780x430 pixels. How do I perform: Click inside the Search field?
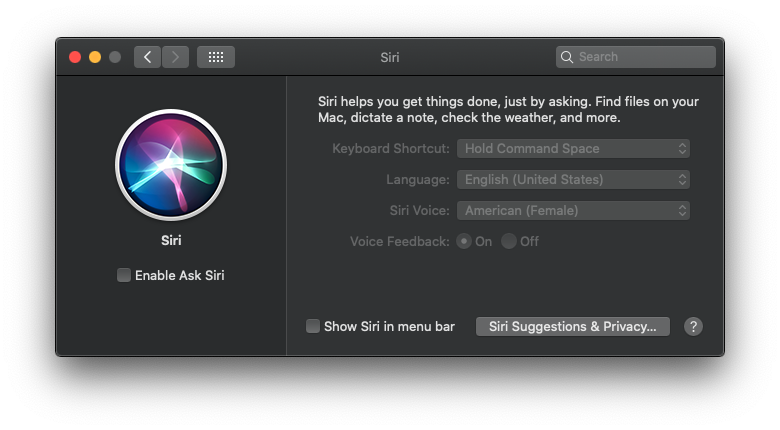pos(636,57)
